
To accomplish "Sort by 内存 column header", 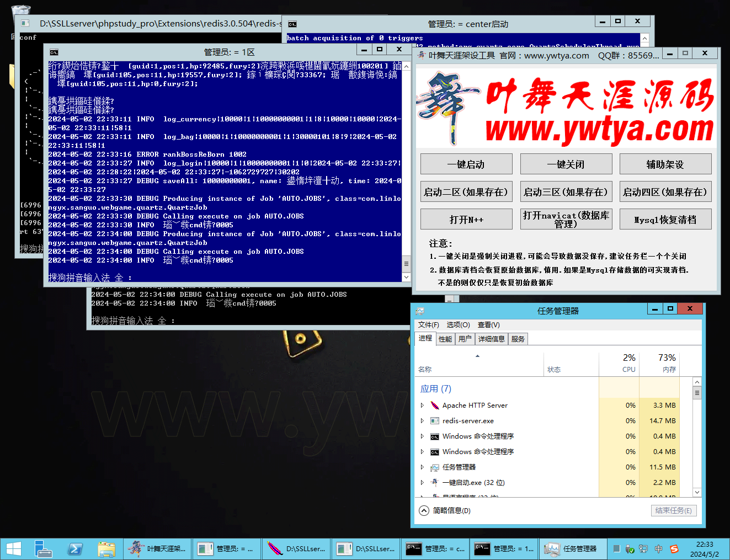I will pos(659,364).
